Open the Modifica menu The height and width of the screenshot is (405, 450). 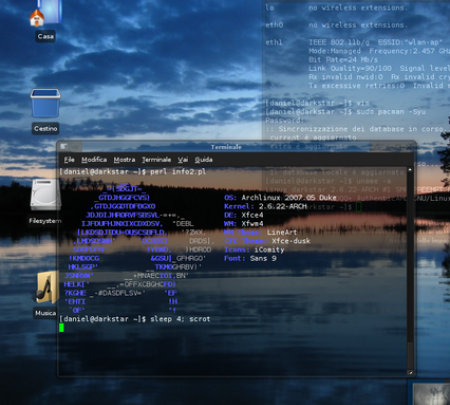pyautogui.click(x=94, y=160)
